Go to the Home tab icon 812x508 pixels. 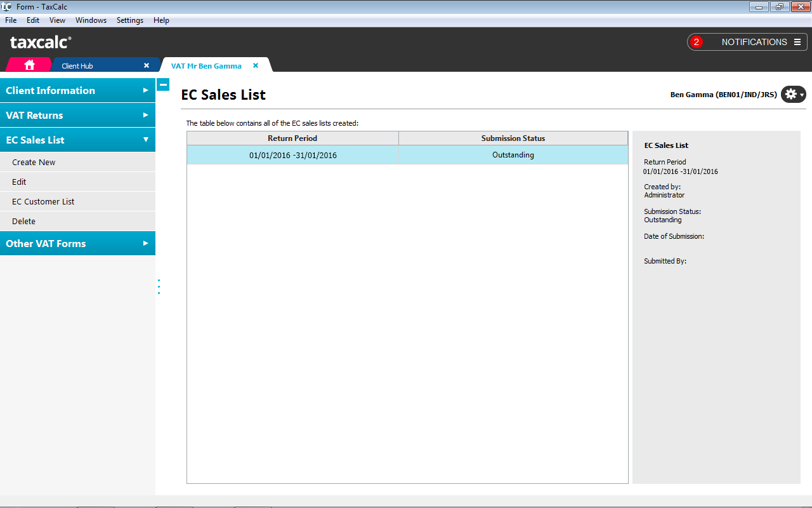click(x=29, y=65)
